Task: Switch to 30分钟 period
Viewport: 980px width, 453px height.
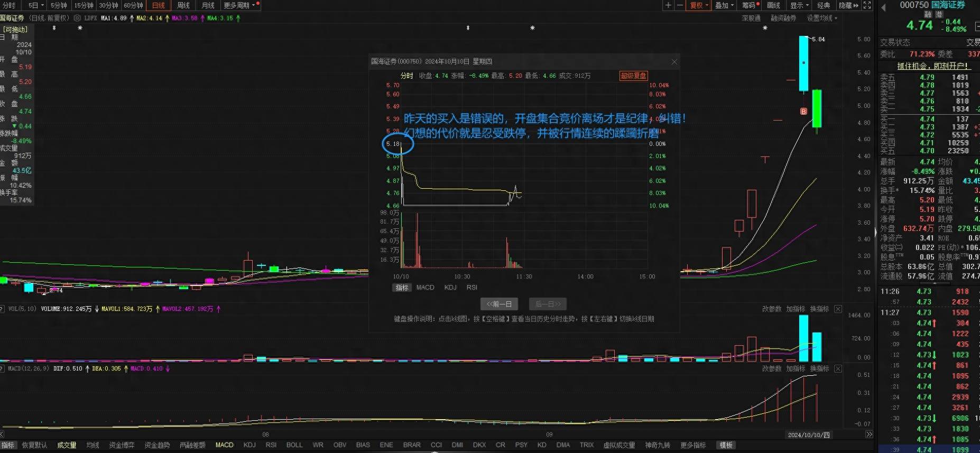Action: [108, 5]
